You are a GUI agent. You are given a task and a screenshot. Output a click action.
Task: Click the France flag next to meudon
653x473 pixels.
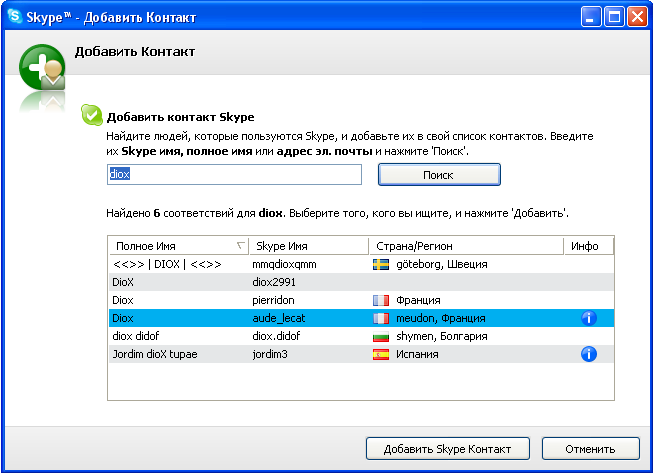tap(381, 319)
